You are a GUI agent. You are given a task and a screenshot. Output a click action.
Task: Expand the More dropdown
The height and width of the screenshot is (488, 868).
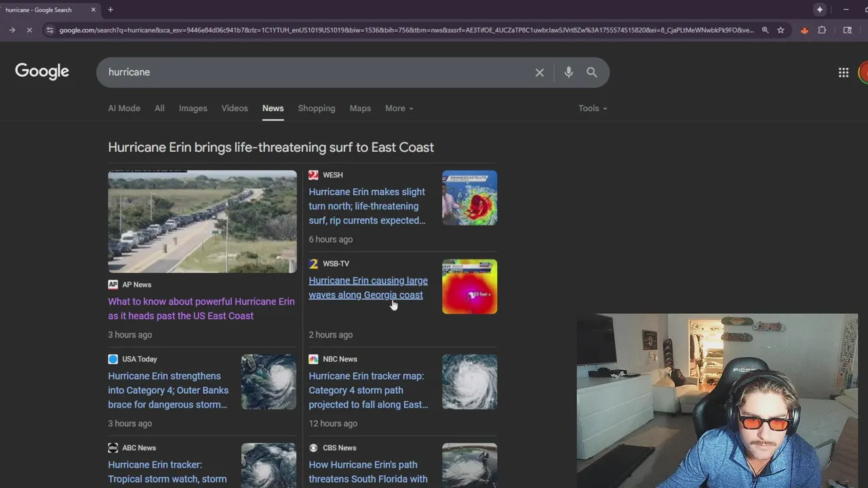tap(399, 108)
